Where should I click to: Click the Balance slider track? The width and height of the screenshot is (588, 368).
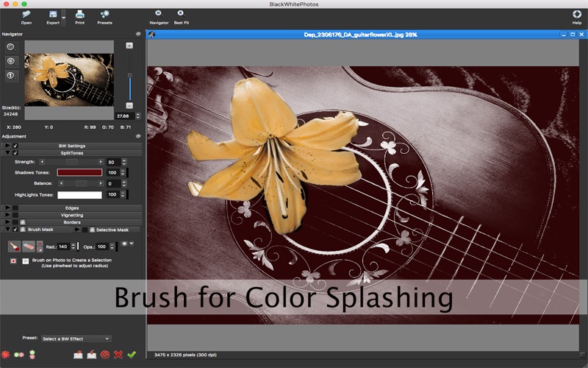[81, 183]
